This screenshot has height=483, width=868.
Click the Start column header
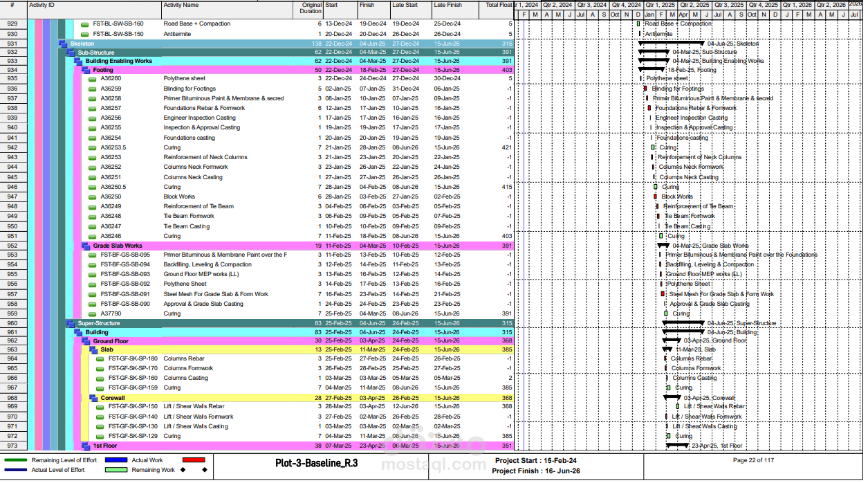[340, 10]
